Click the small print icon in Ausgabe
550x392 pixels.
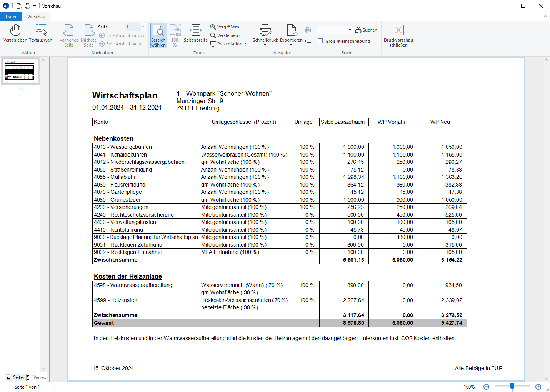coord(308,30)
